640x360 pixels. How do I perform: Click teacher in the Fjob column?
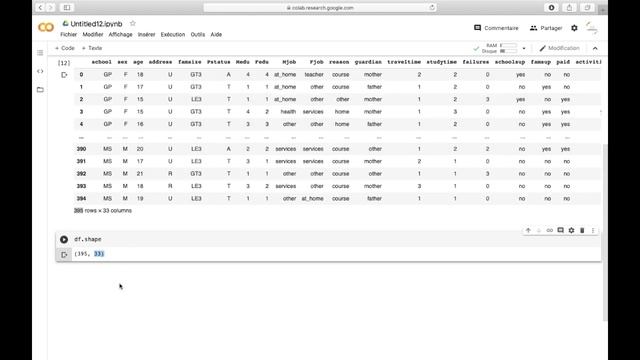(x=314, y=75)
